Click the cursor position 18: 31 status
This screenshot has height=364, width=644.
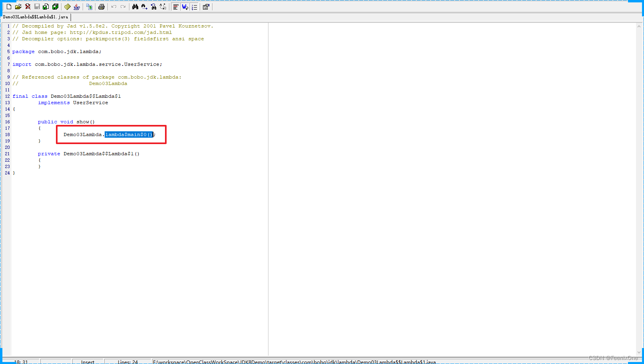[x=21, y=362]
